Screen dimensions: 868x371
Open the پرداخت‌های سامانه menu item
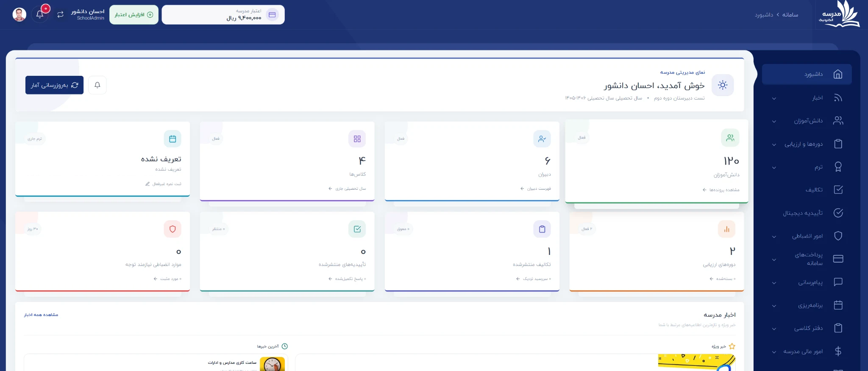[807, 259]
